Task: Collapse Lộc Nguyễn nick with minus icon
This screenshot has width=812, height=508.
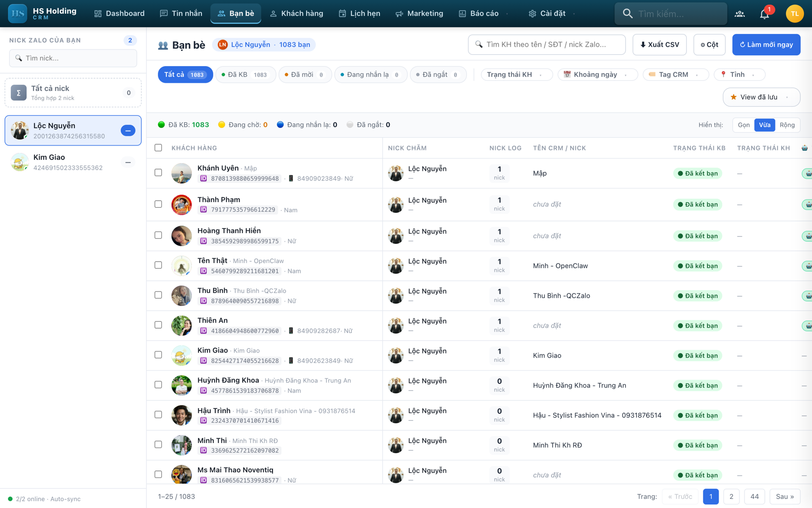Action: pos(128,131)
